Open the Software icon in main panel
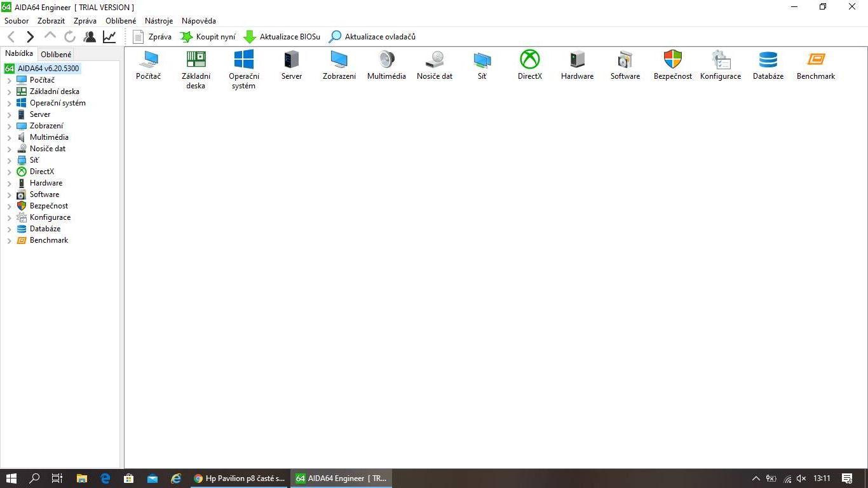 (x=625, y=60)
